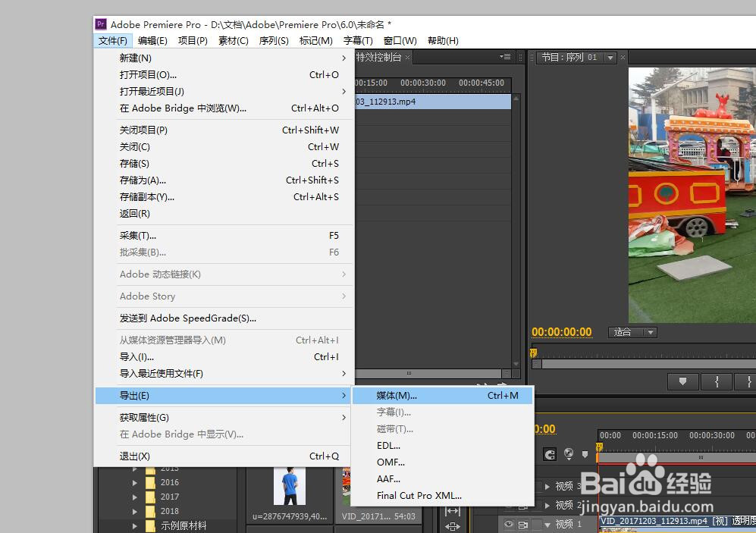This screenshot has width=756, height=533.
Task: Select 导入最近使用文件(F) menu item
Action: pyautogui.click(x=224, y=374)
